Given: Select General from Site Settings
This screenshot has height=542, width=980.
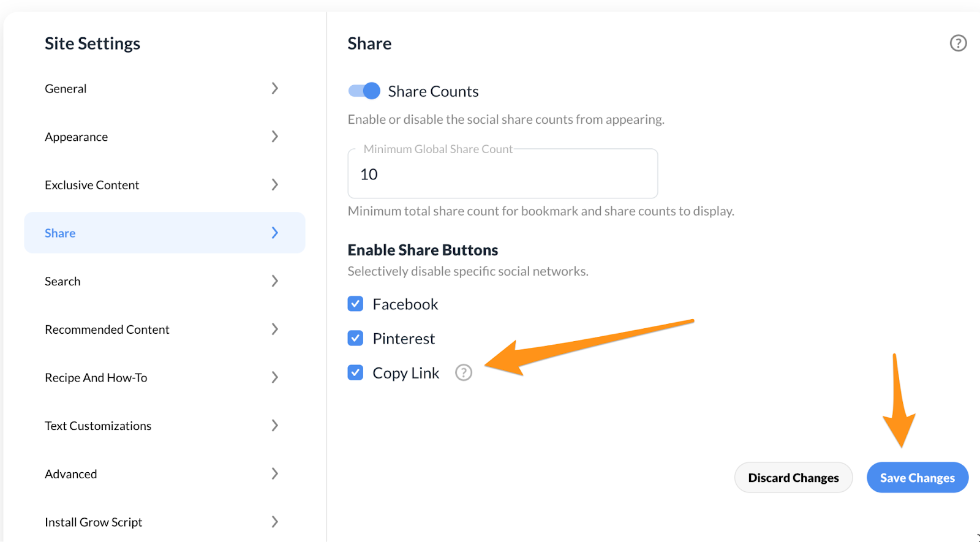Looking at the screenshot, I should click(x=65, y=88).
